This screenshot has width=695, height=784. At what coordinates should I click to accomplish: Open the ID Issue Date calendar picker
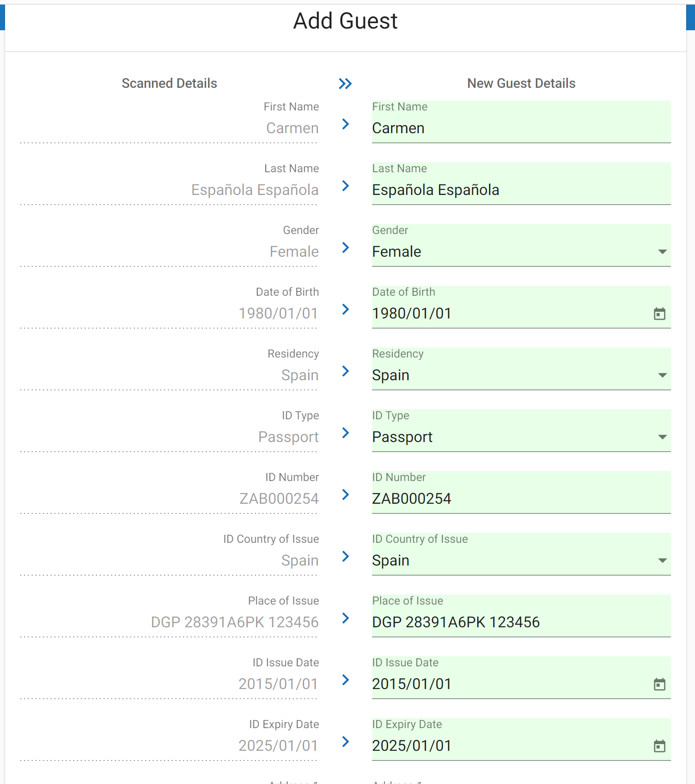[x=659, y=684]
